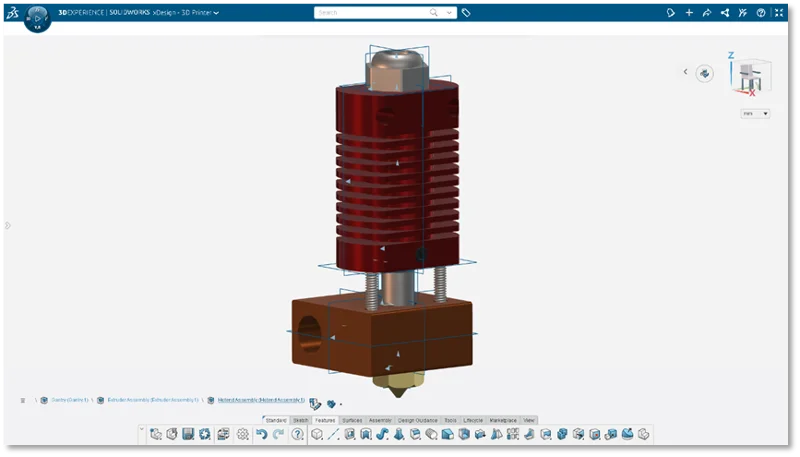Click the tag icon beside search

(466, 13)
